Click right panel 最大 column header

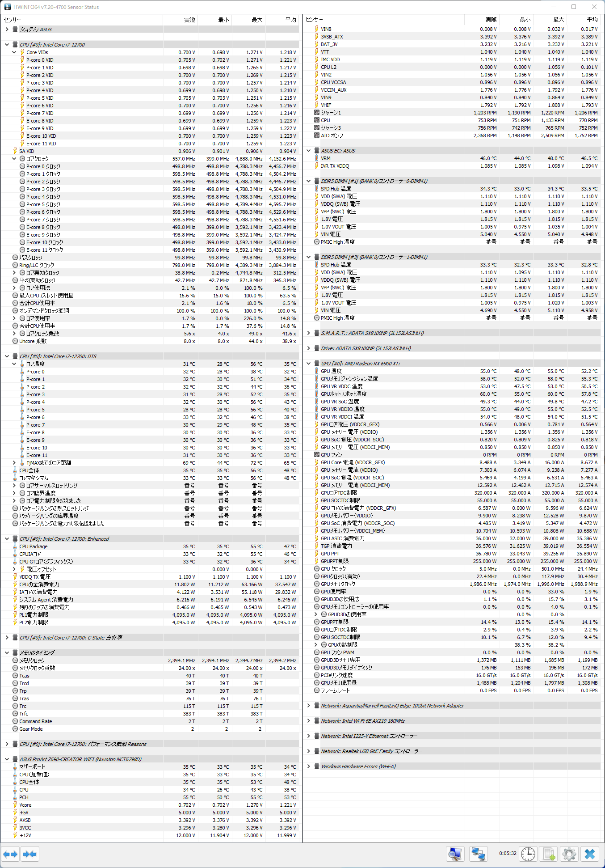point(550,20)
